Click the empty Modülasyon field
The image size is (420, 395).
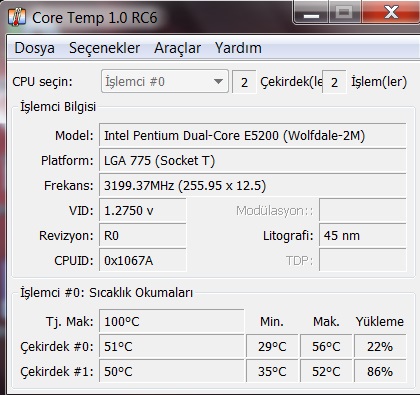363,211
